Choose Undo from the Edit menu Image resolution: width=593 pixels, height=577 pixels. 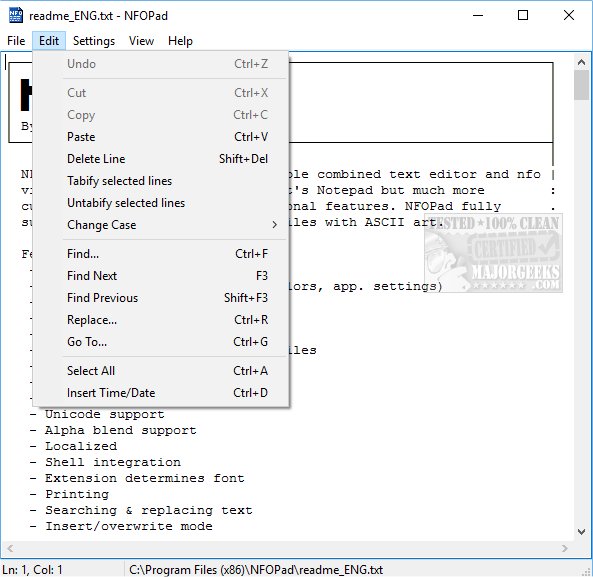coord(161,64)
